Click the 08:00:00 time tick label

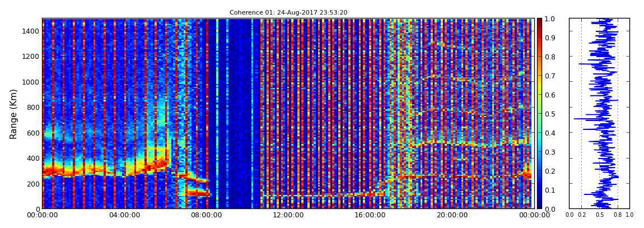(206, 215)
